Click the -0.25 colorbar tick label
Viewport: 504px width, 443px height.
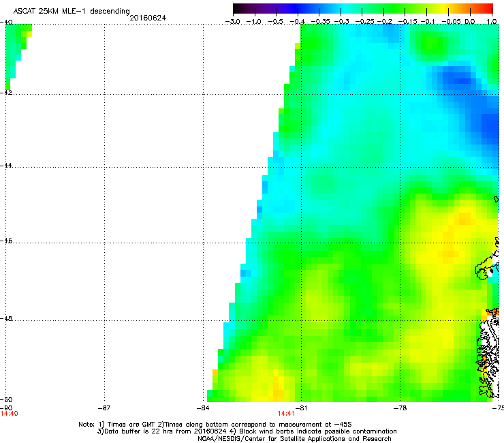[364, 22]
